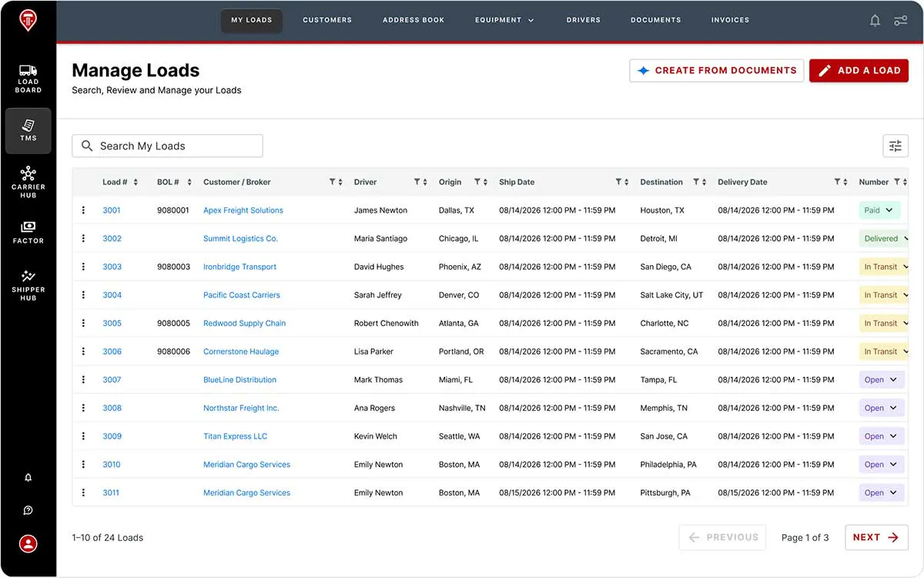Open the Factor sidebar item
Screen dimensions: 924x578
(28, 232)
